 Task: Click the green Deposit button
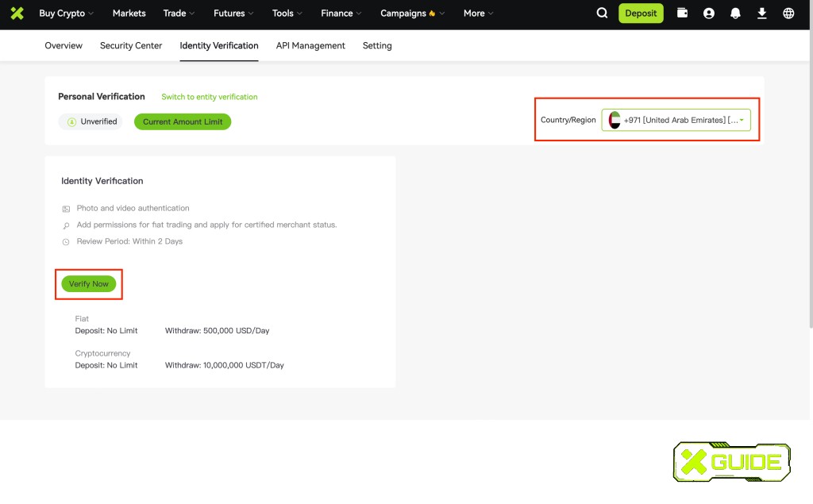pos(641,13)
